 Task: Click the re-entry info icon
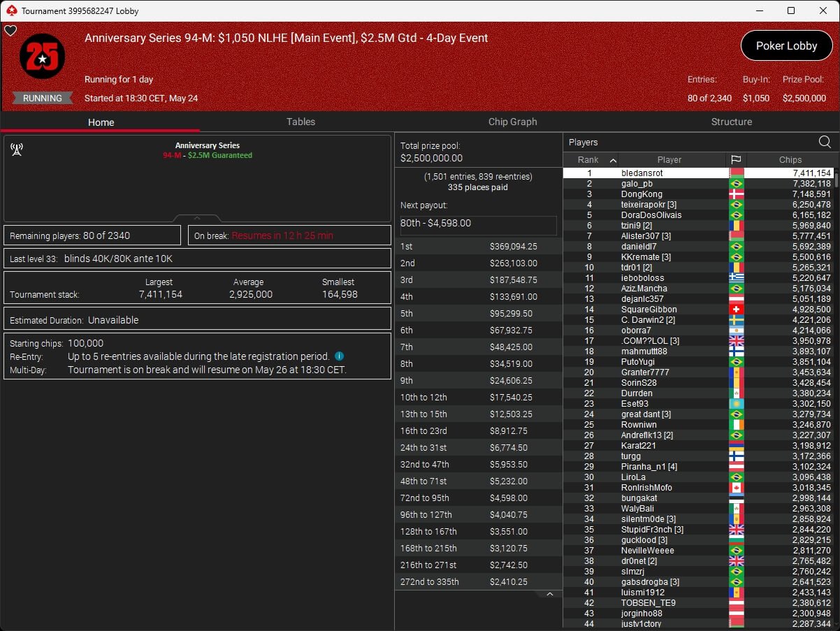point(339,356)
